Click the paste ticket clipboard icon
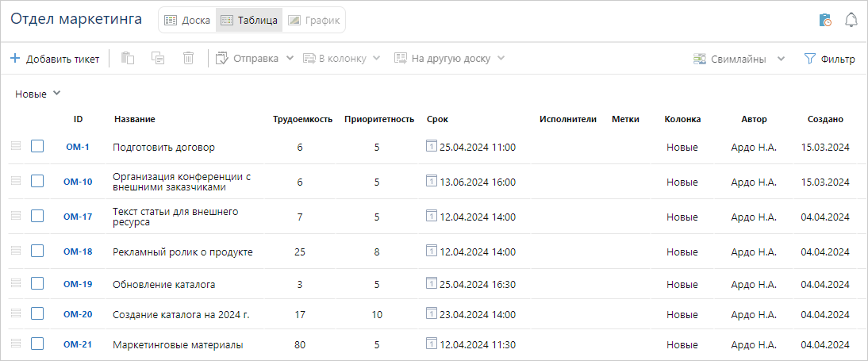This screenshot has width=868, height=361. (x=128, y=58)
